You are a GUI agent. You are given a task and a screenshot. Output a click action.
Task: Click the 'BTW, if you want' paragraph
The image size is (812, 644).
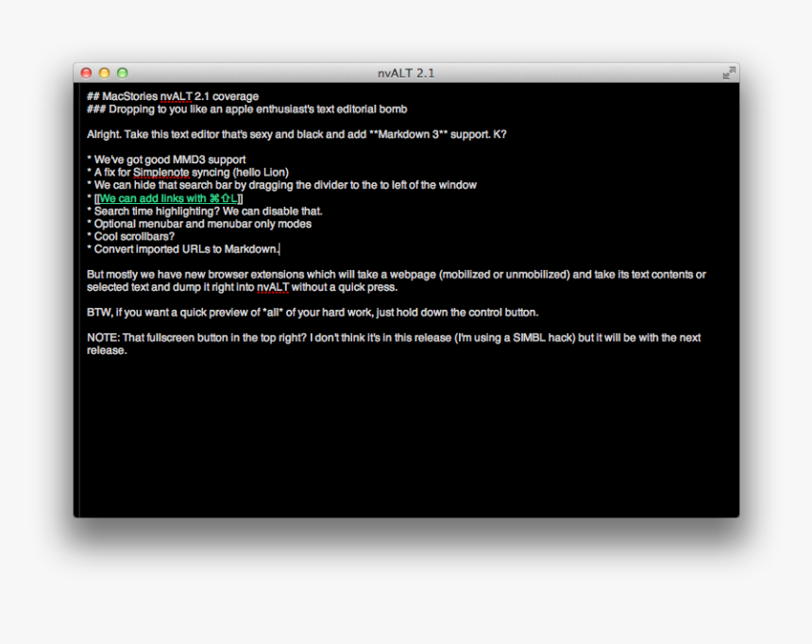pos(312,313)
